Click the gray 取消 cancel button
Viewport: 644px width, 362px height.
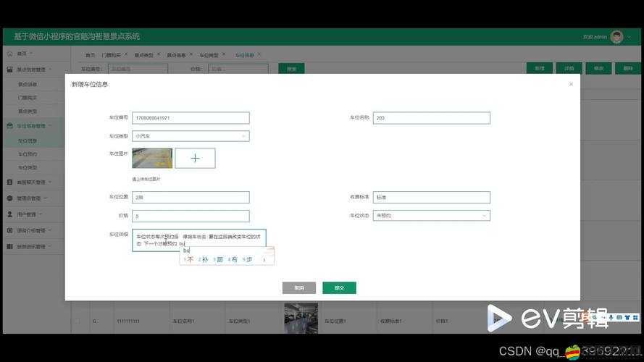[298, 287]
